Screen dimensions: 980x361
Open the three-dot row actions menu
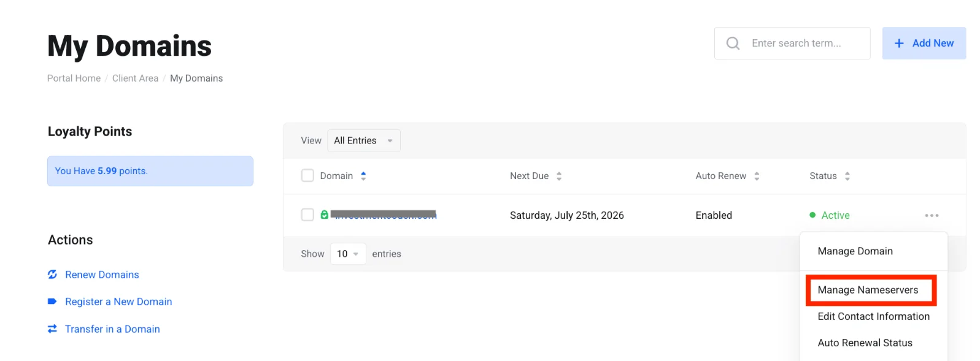[932, 215]
